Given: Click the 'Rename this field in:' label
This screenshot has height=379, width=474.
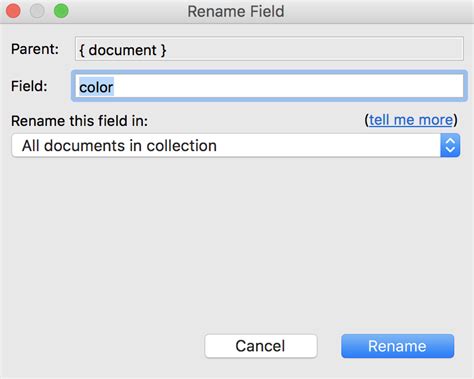Looking at the screenshot, I should (79, 121).
